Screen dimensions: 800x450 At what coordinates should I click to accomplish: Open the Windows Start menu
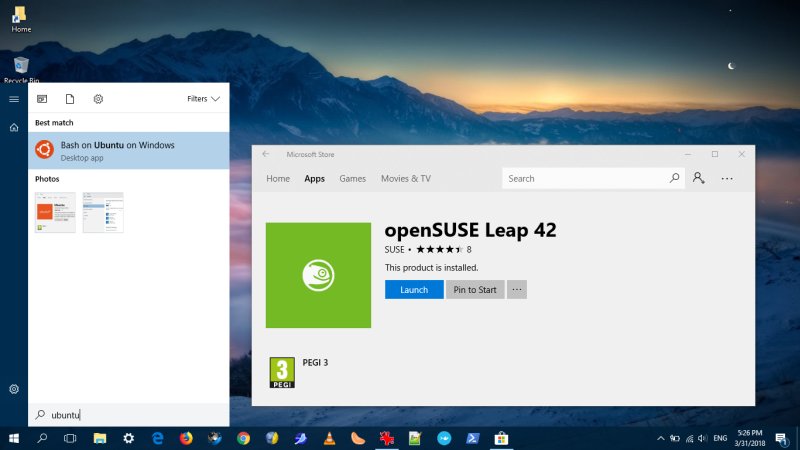tap(14, 438)
